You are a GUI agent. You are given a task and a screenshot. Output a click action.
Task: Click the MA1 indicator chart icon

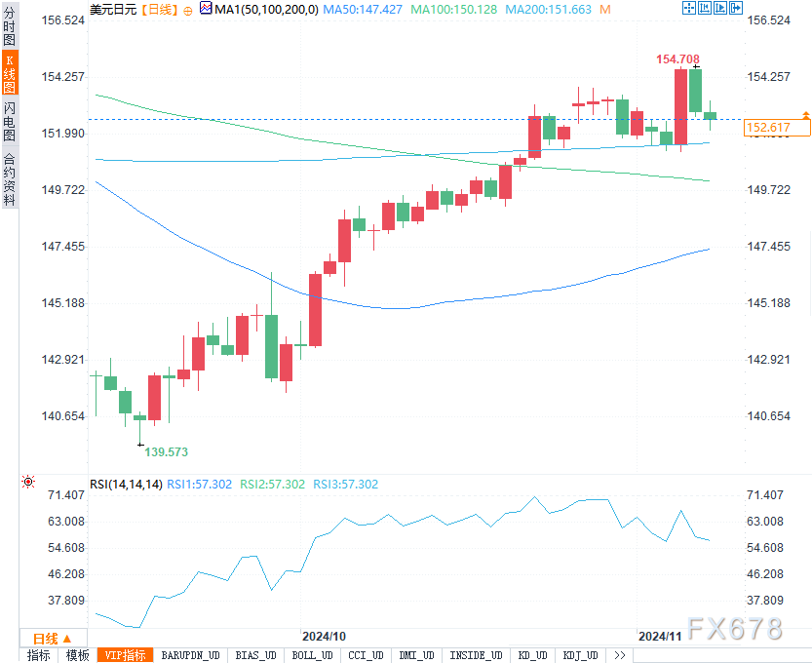(206, 9)
